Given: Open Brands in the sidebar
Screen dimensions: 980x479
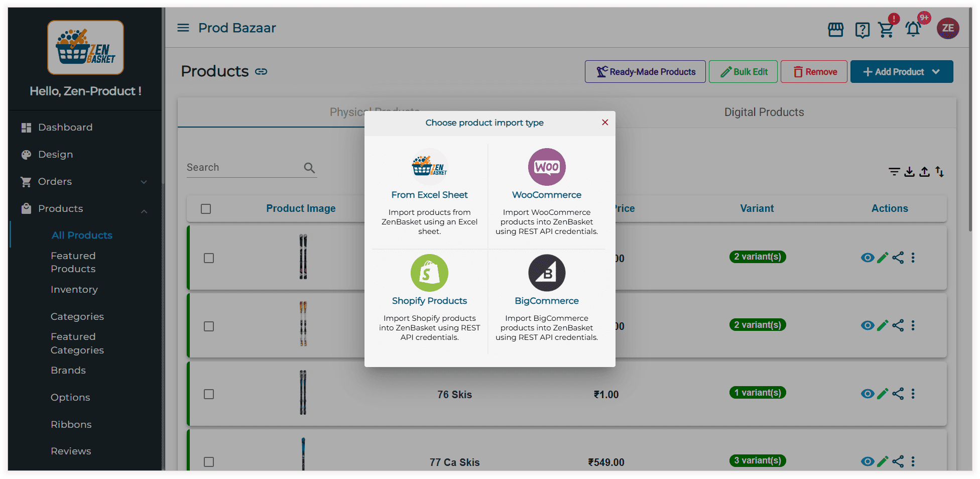Looking at the screenshot, I should point(68,371).
